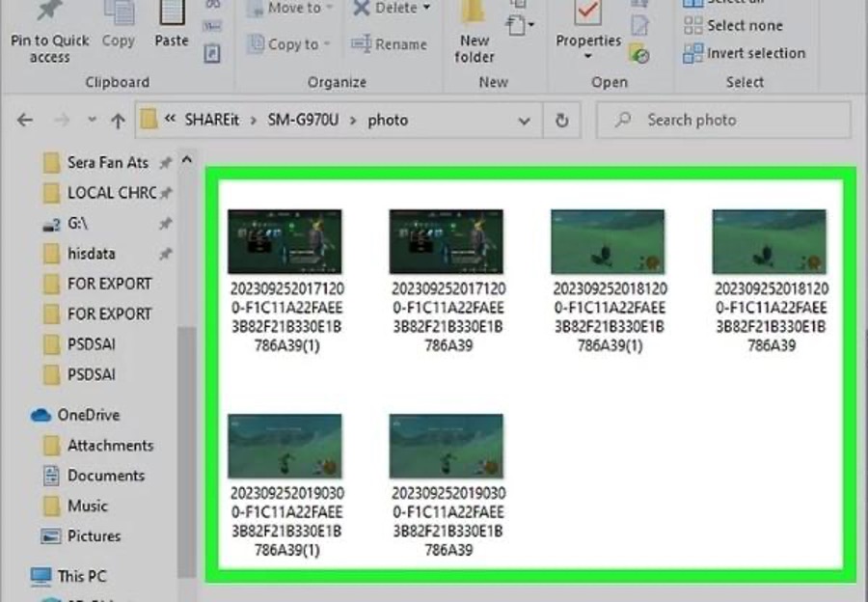Choose Select none
The width and height of the screenshot is (868, 602).
click(x=734, y=25)
